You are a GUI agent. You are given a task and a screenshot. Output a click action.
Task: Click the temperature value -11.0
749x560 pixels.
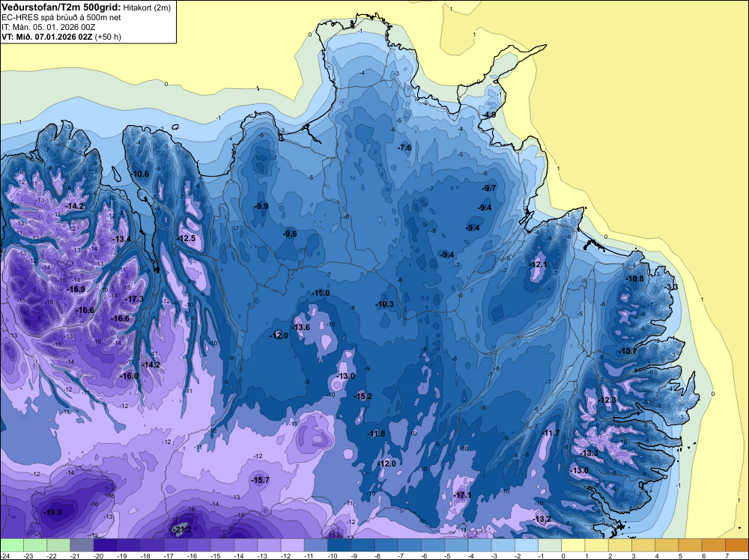[321, 293]
